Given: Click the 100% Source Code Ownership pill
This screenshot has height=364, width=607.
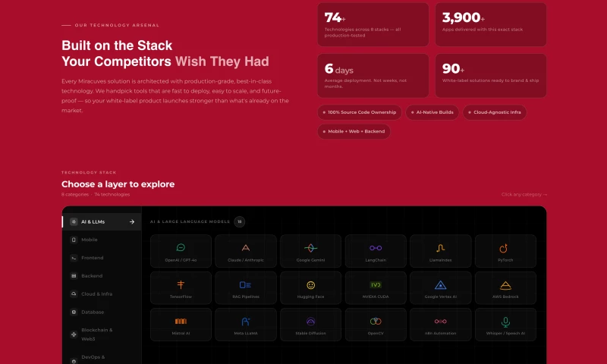Looking at the screenshot, I should pos(360,112).
